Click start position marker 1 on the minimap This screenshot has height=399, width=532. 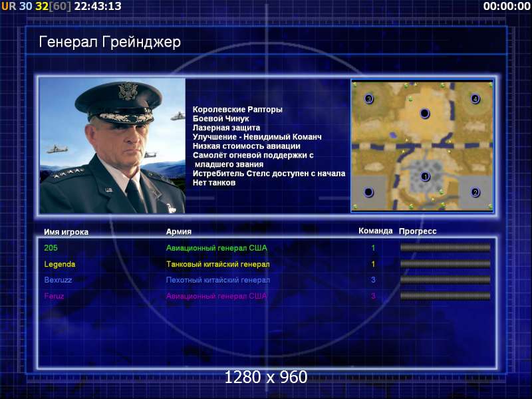click(x=425, y=176)
